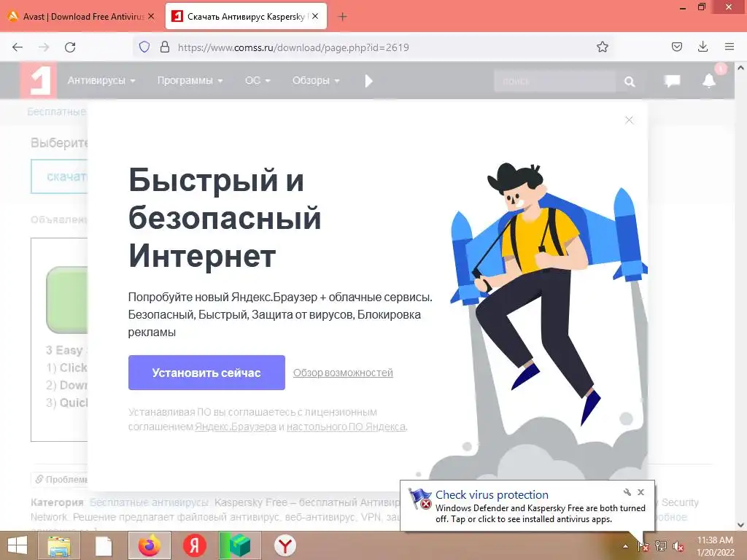
Task: Open the настольного ПО Яндекса link
Action: (346, 427)
